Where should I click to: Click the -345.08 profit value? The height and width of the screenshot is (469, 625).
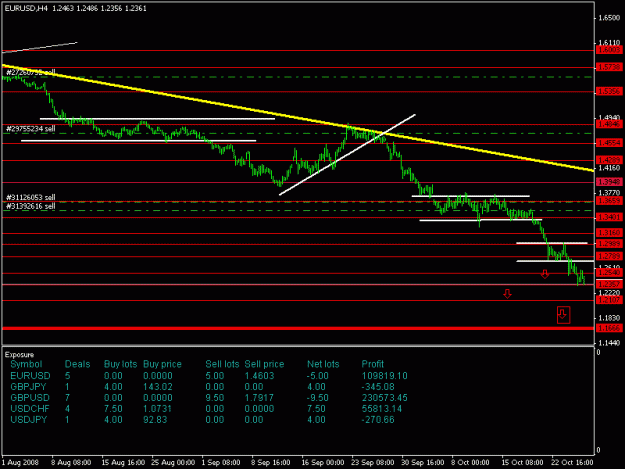(x=378, y=387)
